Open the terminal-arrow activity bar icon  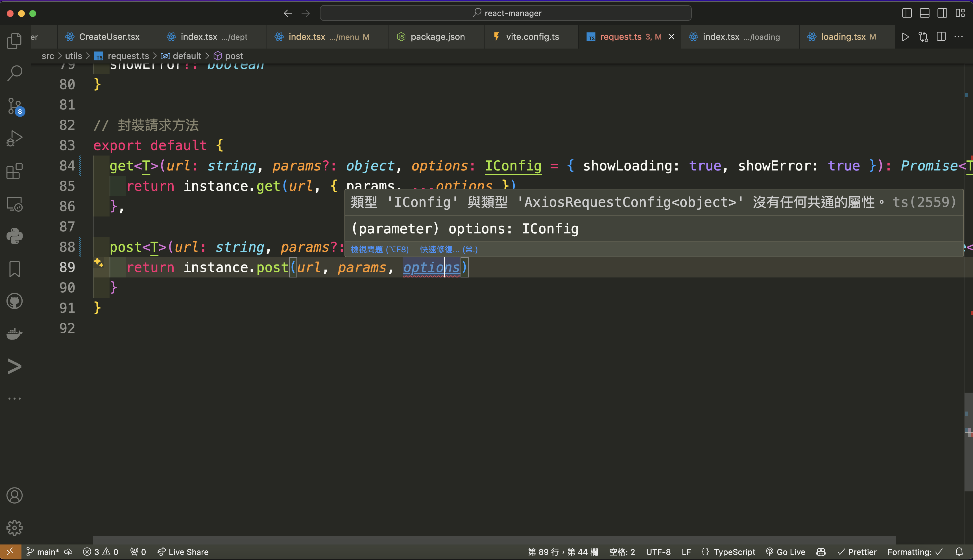15,366
